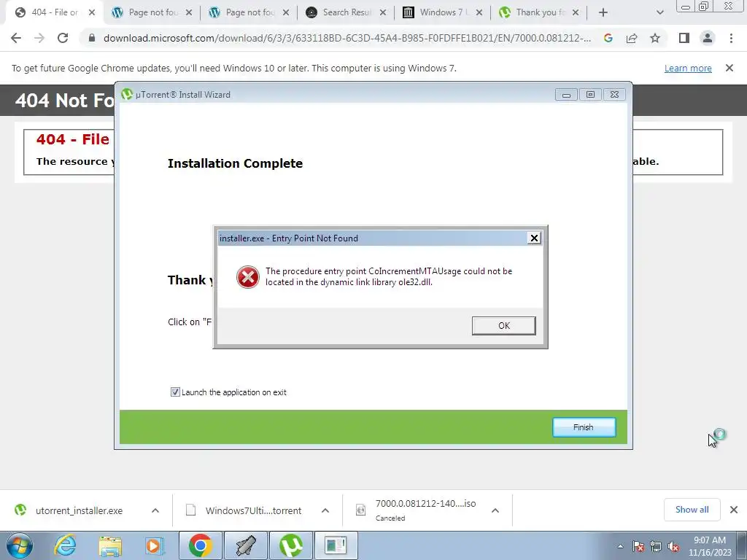Click the share page icon
This screenshot has width=747, height=560.
[x=632, y=38]
